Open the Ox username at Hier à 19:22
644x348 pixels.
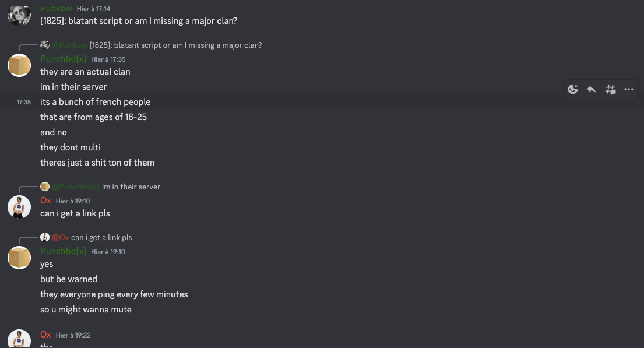[x=45, y=335]
